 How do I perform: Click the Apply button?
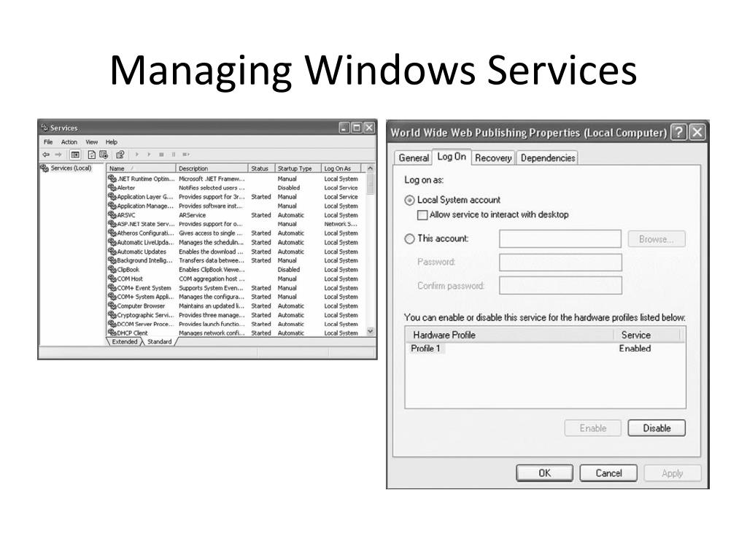672,473
